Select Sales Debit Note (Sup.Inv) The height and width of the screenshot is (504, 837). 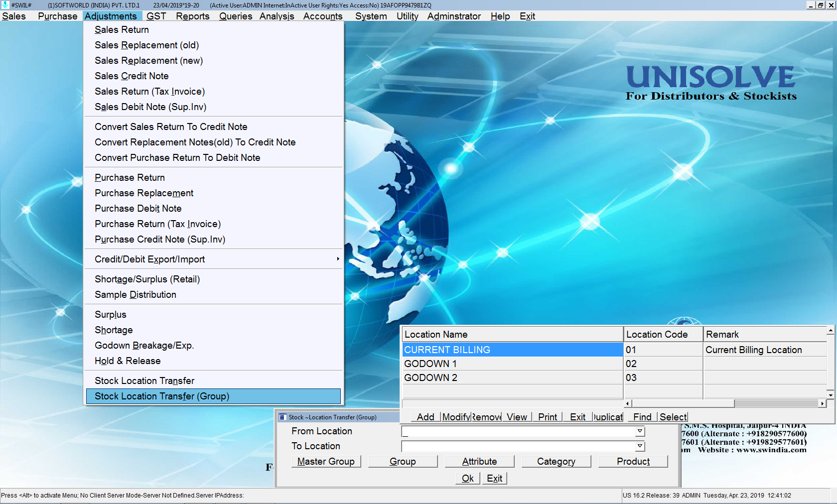click(213, 107)
